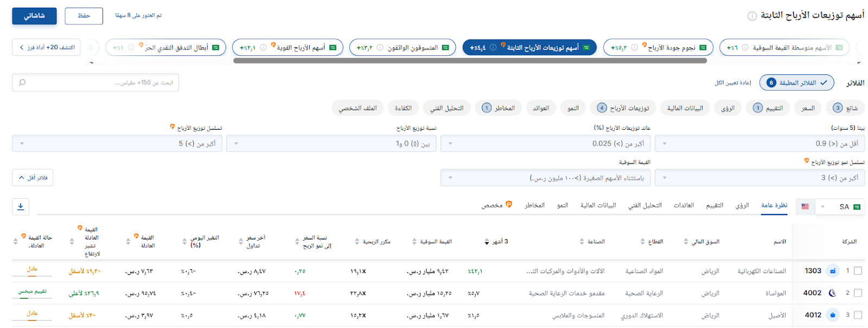
Task: Open the عائد توزيعات الأرباح (%) dropdown
Action: point(545,143)
